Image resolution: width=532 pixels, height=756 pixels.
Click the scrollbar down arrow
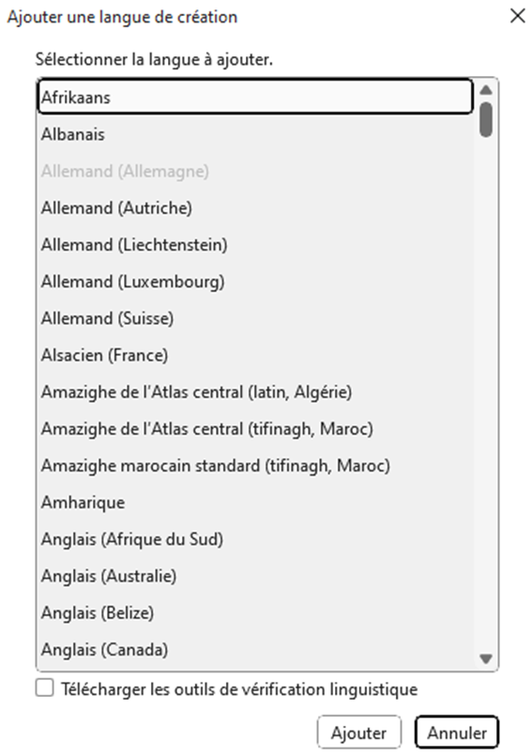486,658
